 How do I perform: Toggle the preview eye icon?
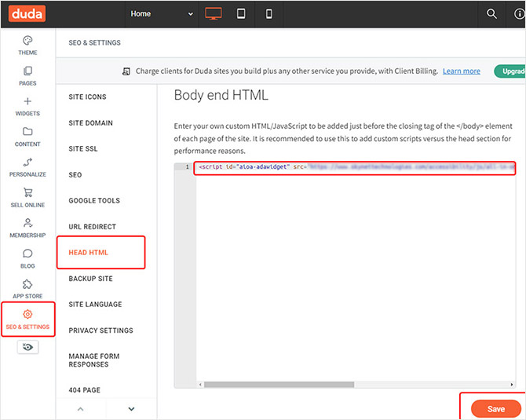pos(28,347)
